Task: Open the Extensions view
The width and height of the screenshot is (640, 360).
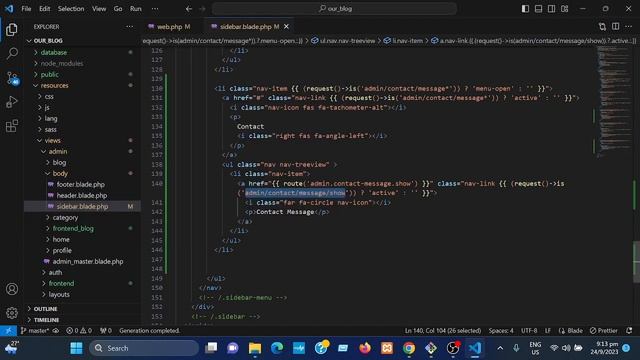Action: click(12, 126)
